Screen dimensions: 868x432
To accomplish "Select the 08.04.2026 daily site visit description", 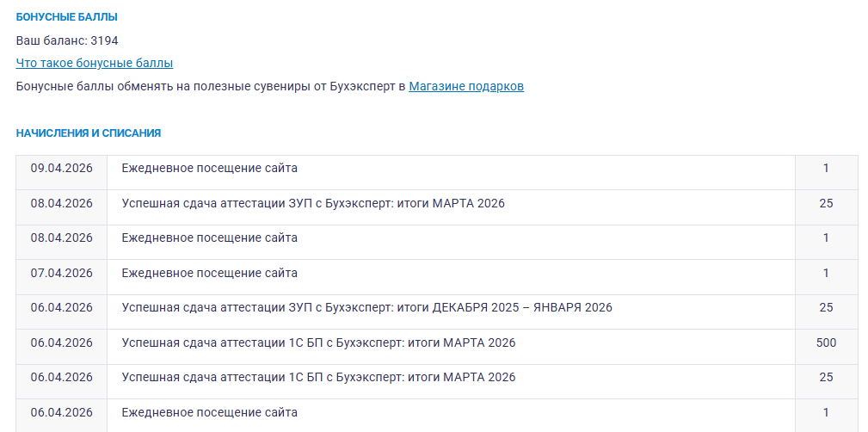I will (x=210, y=238).
